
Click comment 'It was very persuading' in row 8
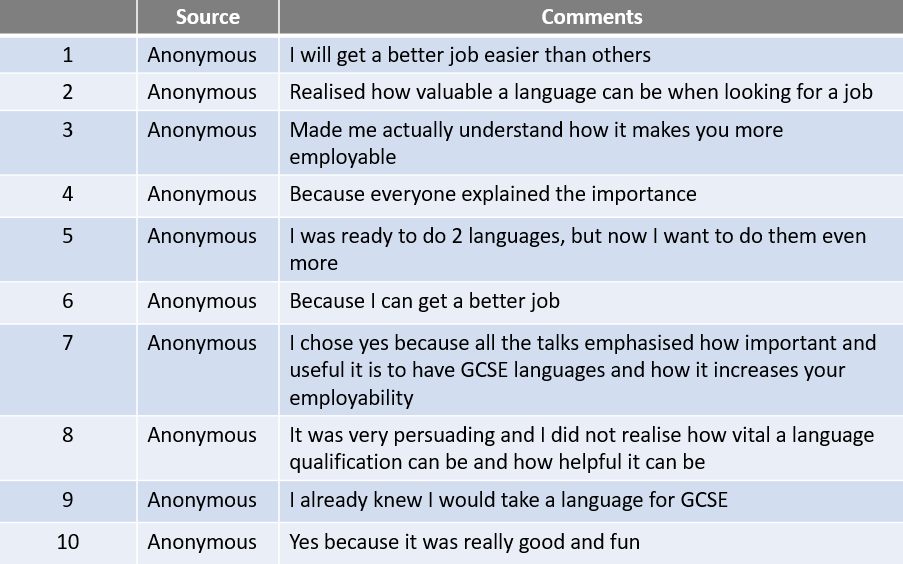click(581, 448)
